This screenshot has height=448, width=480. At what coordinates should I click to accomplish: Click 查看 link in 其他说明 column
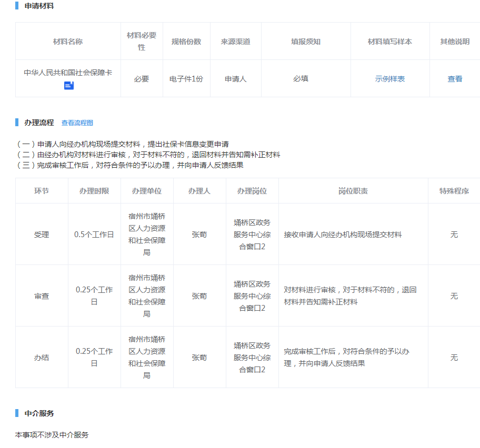(x=455, y=79)
